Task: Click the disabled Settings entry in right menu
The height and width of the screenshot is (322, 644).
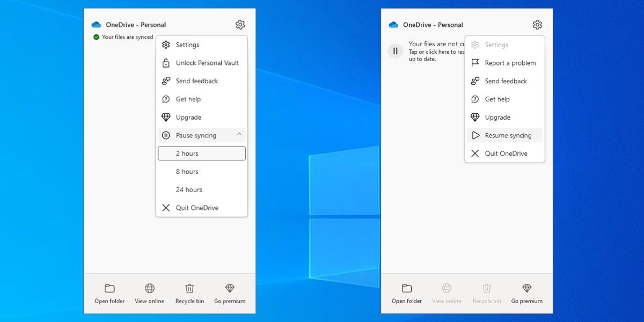Action: point(505,45)
